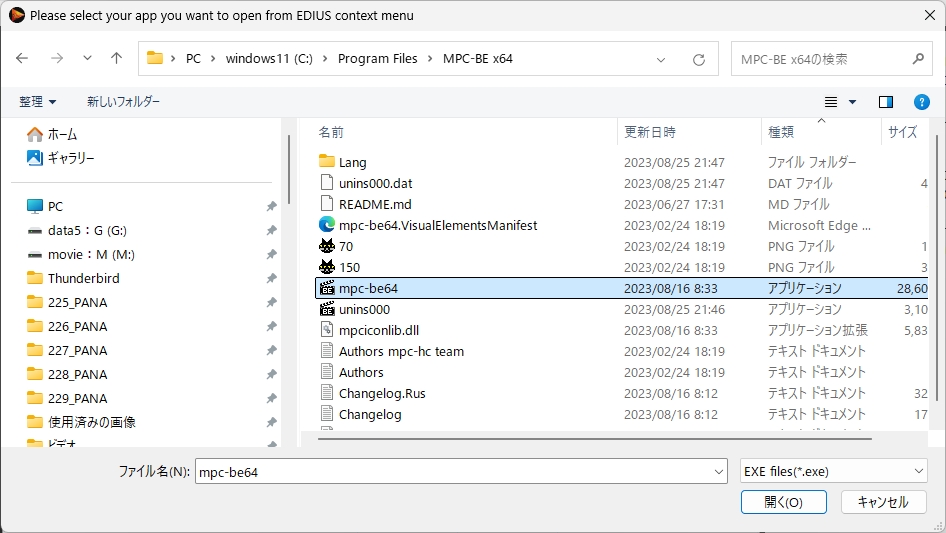Screen dimensions: 946x533
Task: Select MPC-BE x64 breadcrumb
Action: click(x=478, y=59)
